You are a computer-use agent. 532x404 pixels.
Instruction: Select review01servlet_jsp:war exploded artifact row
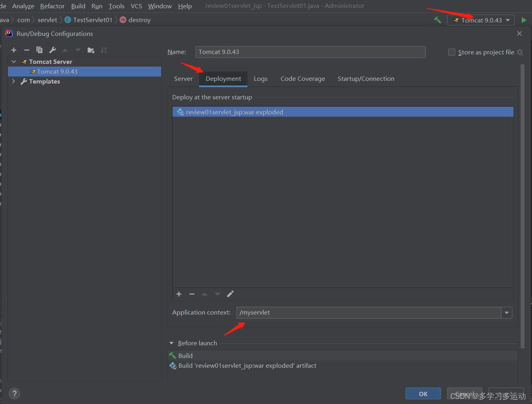343,112
